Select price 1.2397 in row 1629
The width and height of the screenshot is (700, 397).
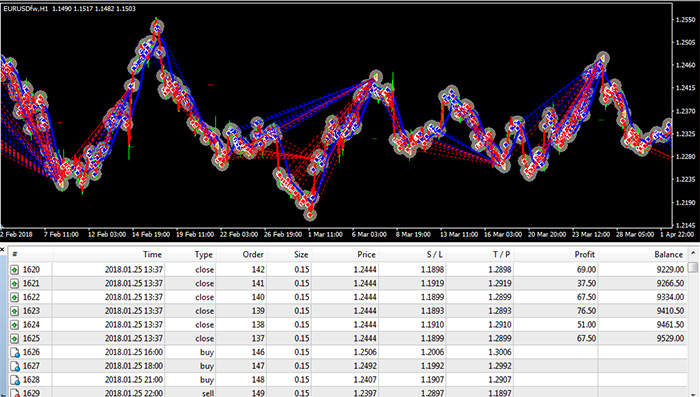365,393
